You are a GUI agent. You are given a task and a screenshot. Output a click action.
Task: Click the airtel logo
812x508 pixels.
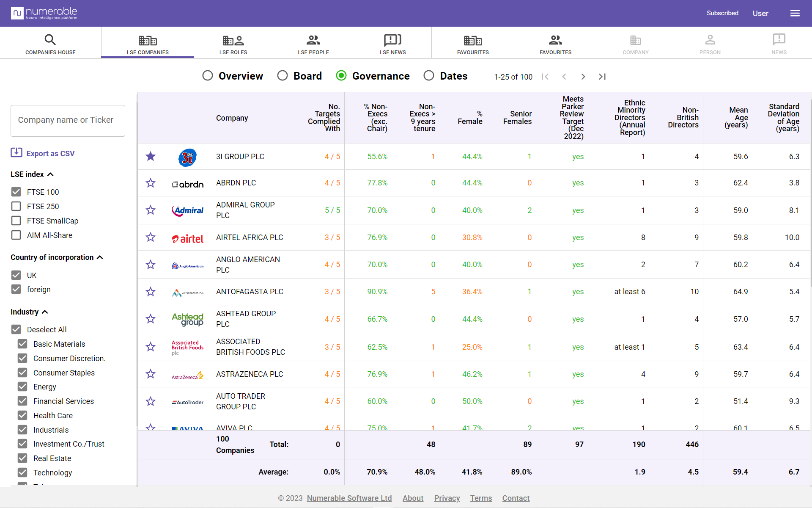click(188, 239)
